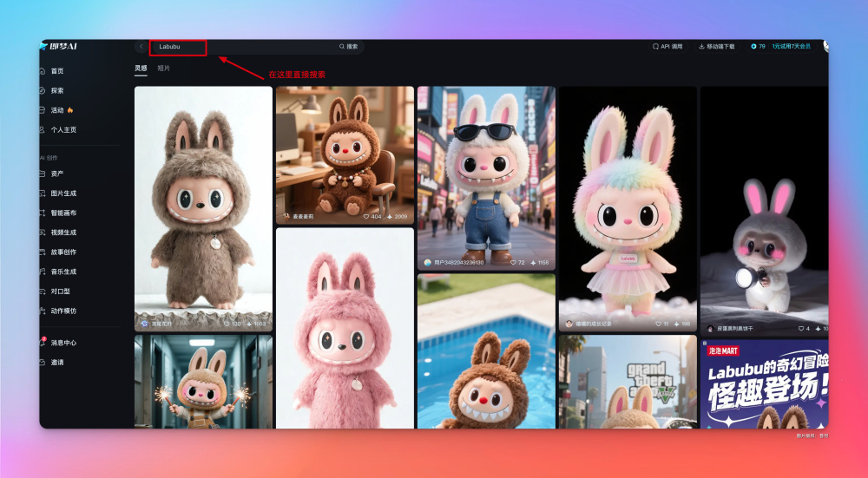Open author 用户3482043236130 on the sunglasses card
868x478 pixels.
(x=459, y=263)
